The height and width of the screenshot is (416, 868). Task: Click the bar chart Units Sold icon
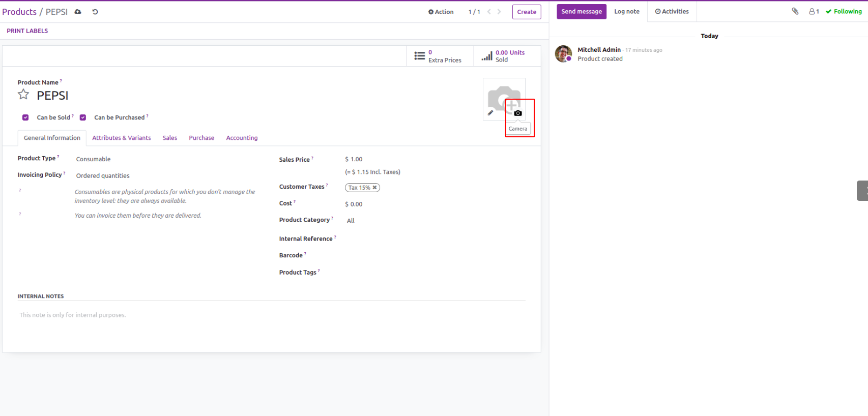[487, 56]
